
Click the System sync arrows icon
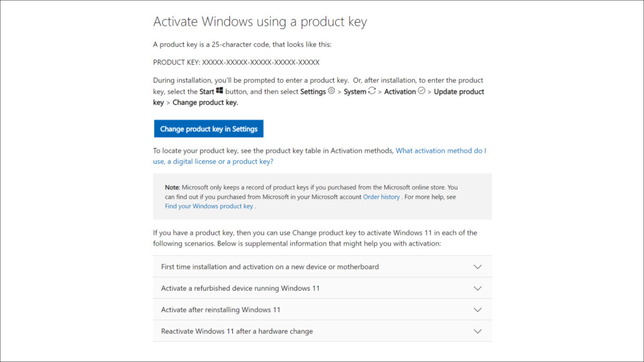coord(372,91)
